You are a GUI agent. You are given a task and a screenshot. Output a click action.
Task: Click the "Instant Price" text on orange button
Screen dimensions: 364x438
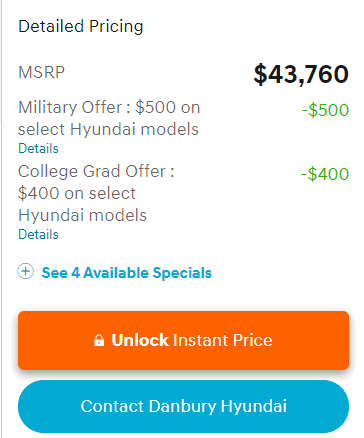(x=223, y=340)
